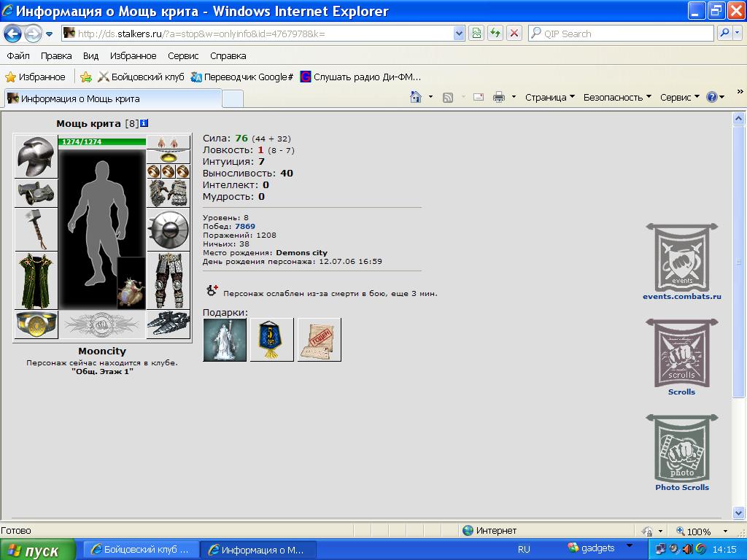Open Слушать радио Ди-ФМ favorites link

click(x=360, y=77)
